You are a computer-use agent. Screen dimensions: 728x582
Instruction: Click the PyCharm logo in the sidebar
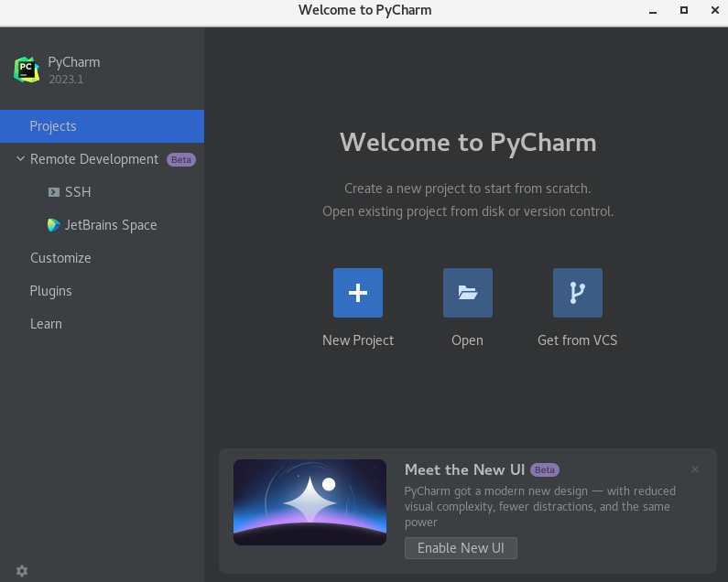pyautogui.click(x=27, y=70)
